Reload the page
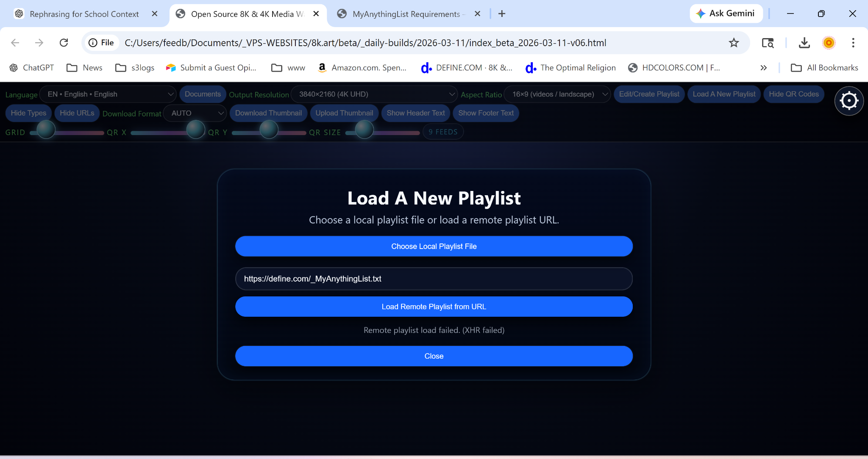 [x=64, y=43]
